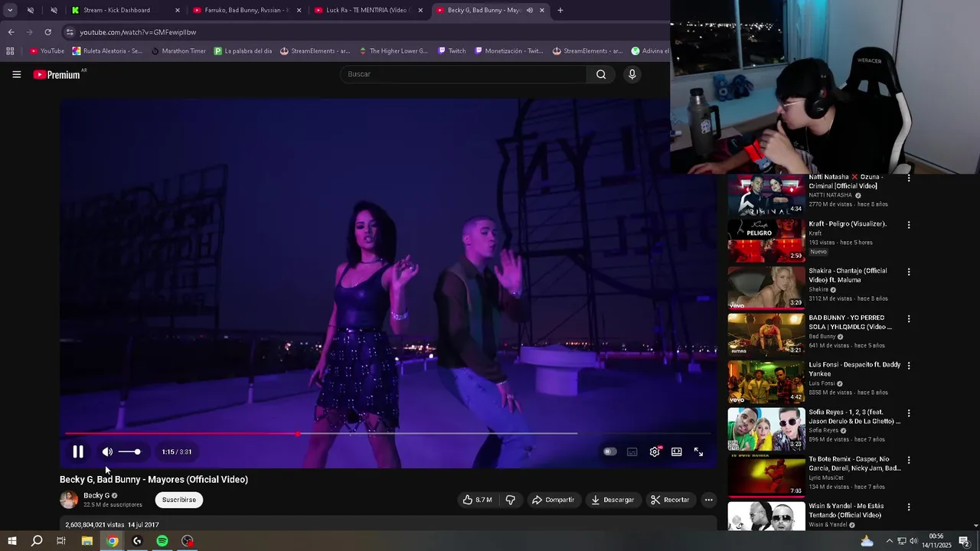Open options menu for Wisin & Yandel video
Viewport: 980px width, 551px height.
click(909, 507)
